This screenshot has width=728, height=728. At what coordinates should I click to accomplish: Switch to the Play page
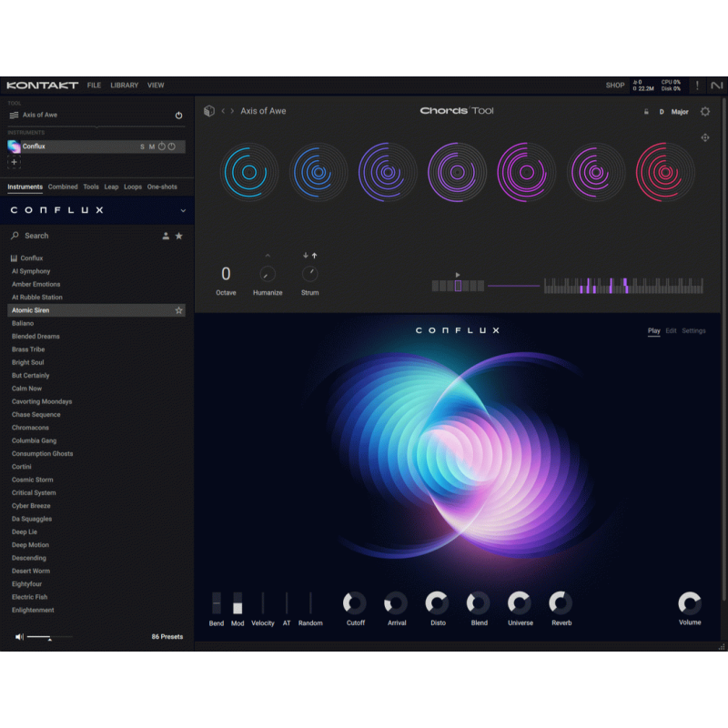[x=653, y=331]
